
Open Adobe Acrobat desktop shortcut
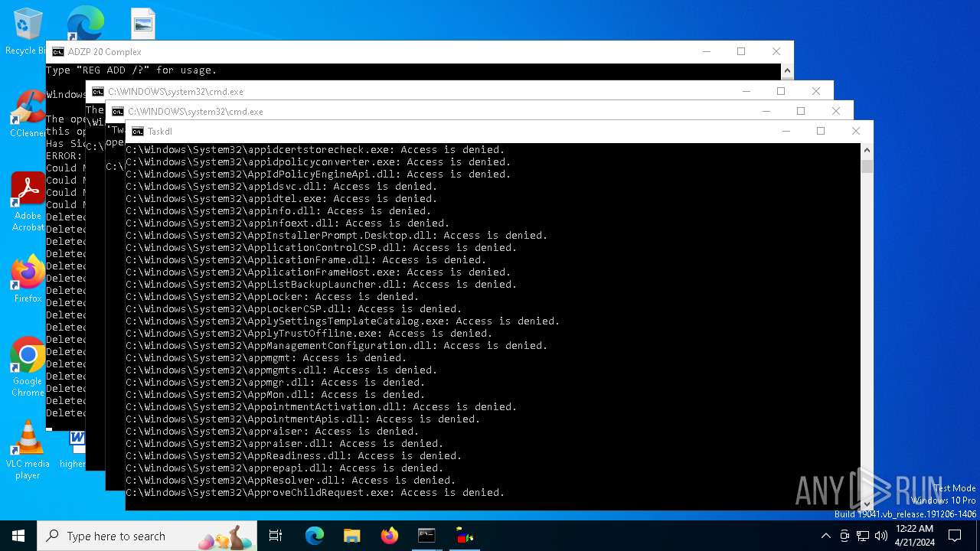28,202
